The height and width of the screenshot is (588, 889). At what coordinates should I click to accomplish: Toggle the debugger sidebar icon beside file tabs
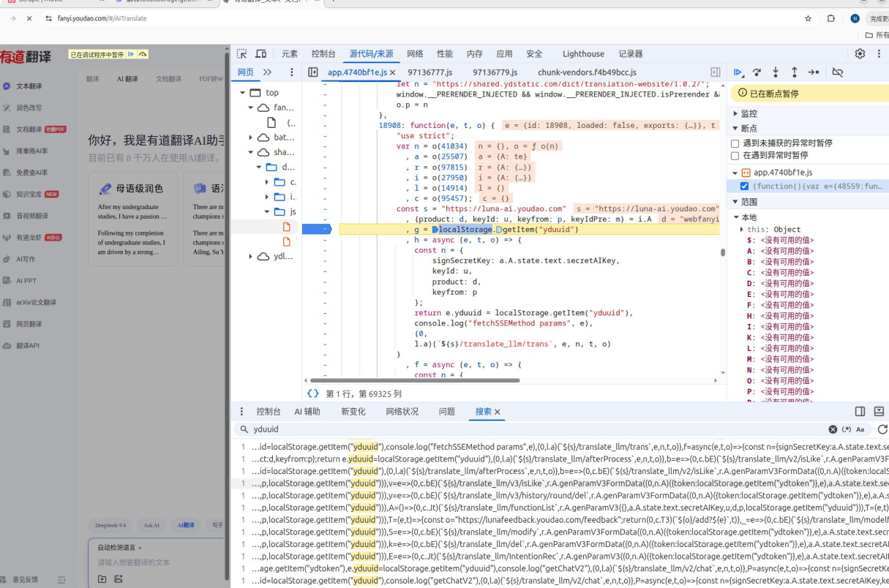(716, 72)
